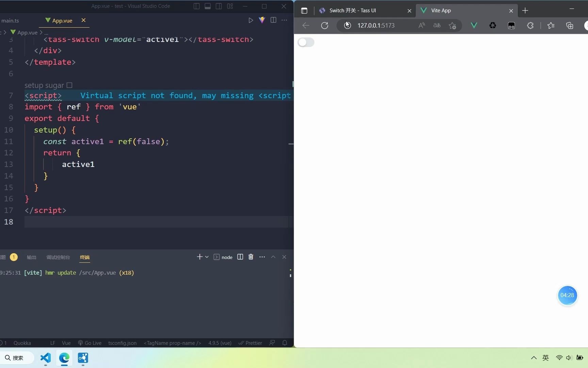Maximize the panel with up chevron

click(x=273, y=257)
